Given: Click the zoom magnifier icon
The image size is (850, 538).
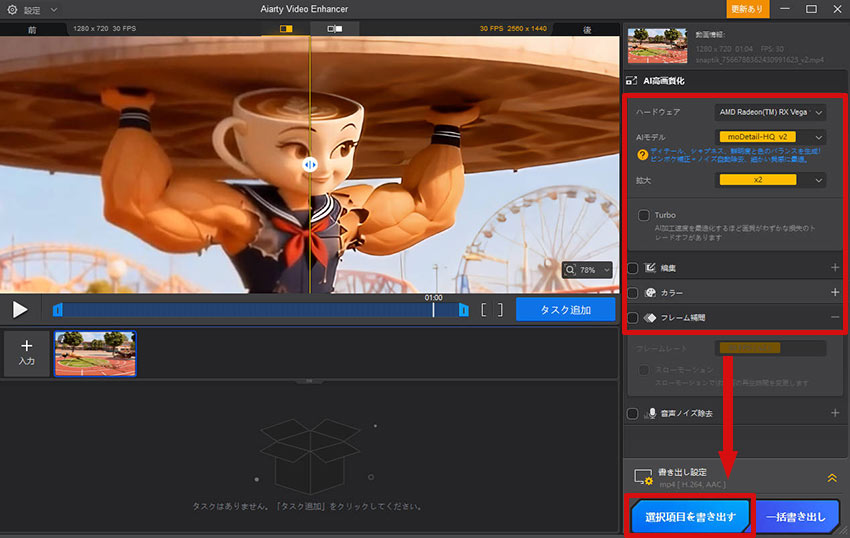Looking at the screenshot, I should pos(570,270).
